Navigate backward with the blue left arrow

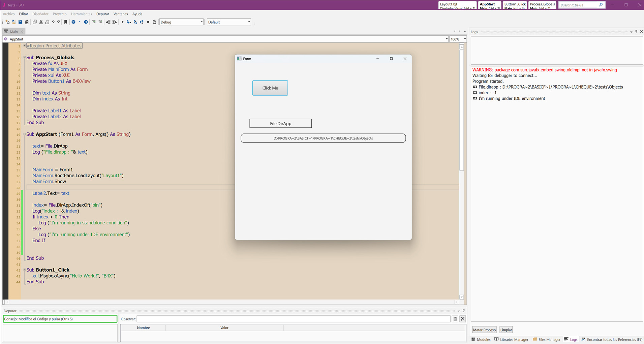pyautogui.click(x=73, y=22)
